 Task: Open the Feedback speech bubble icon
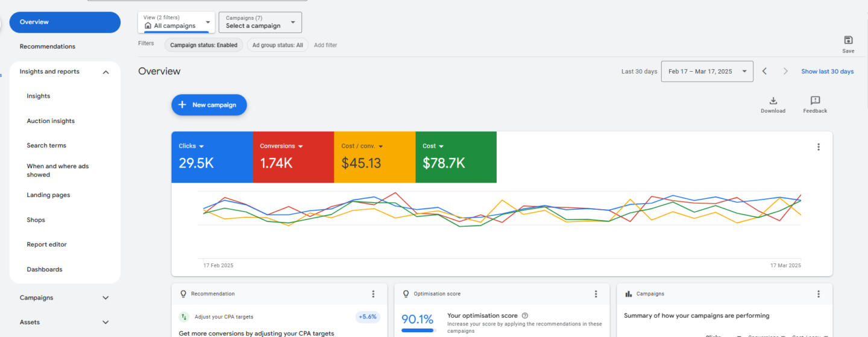point(815,101)
